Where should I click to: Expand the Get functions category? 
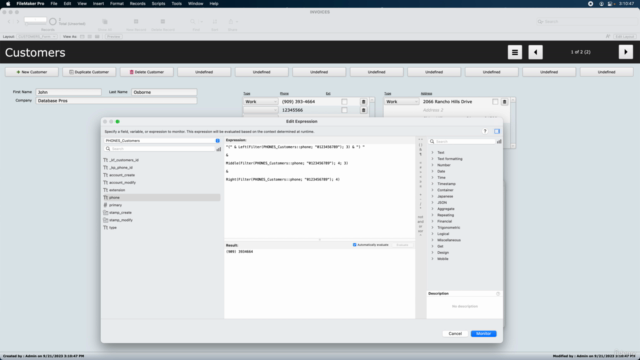[x=433, y=247]
